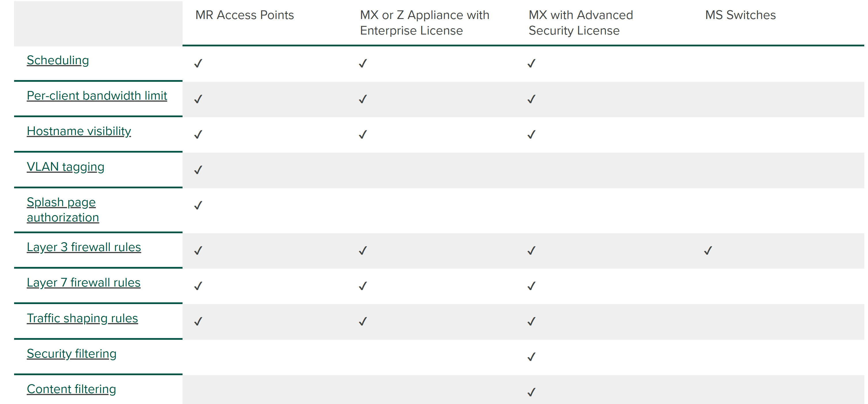This screenshot has width=868, height=404.
Task: Open the Layer 3 firewall rules link
Action: (x=84, y=247)
